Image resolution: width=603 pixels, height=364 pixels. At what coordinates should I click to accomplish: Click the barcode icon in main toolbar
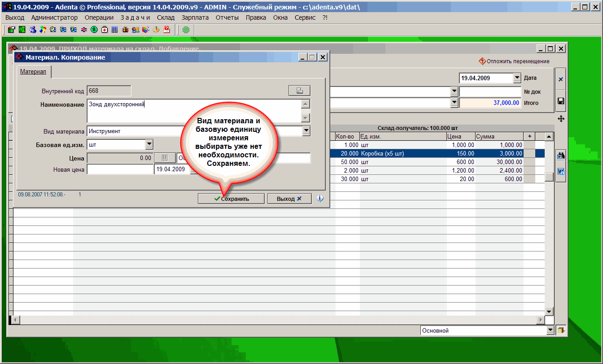[115, 30]
